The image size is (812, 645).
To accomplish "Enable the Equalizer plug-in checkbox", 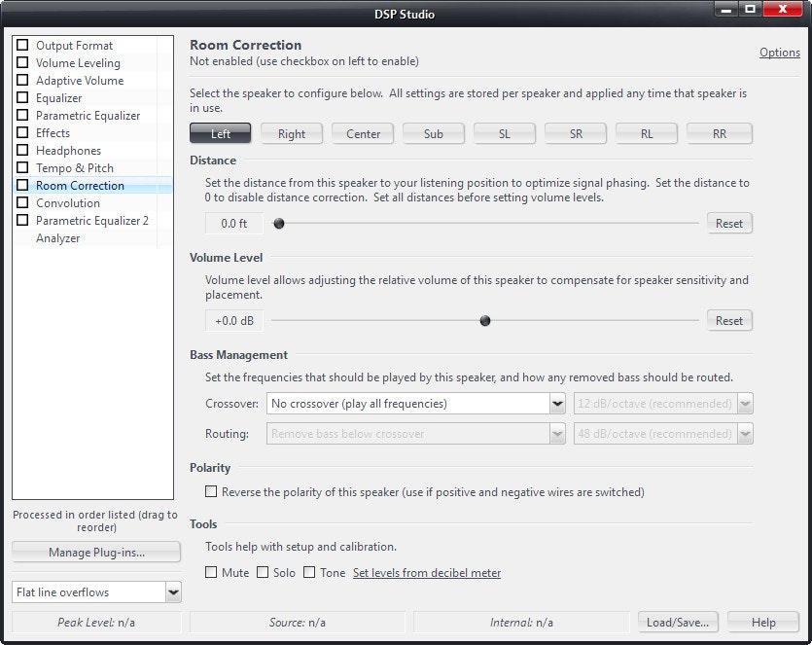I will tap(22, 98).
